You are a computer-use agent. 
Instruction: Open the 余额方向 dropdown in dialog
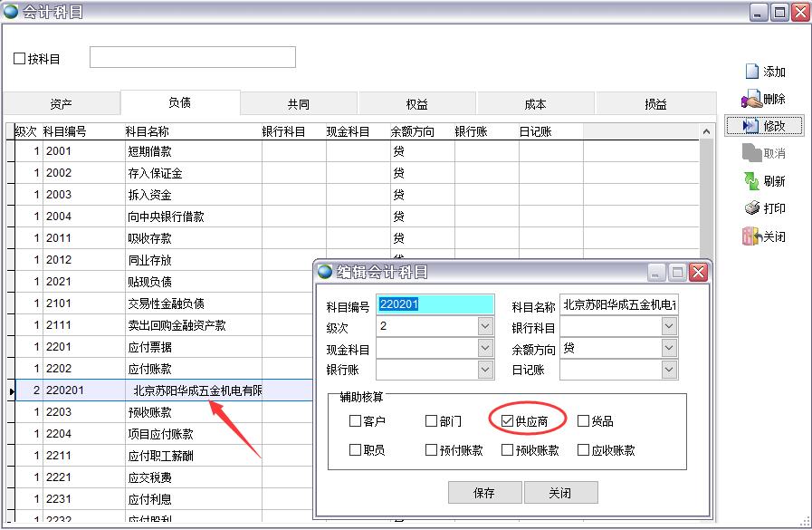(669, 348)
